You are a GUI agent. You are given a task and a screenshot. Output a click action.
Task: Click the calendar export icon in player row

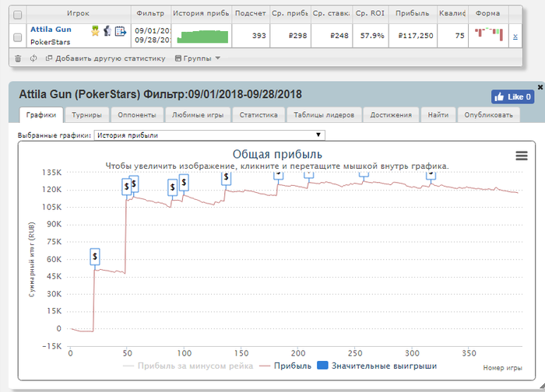tap(120, 31)
